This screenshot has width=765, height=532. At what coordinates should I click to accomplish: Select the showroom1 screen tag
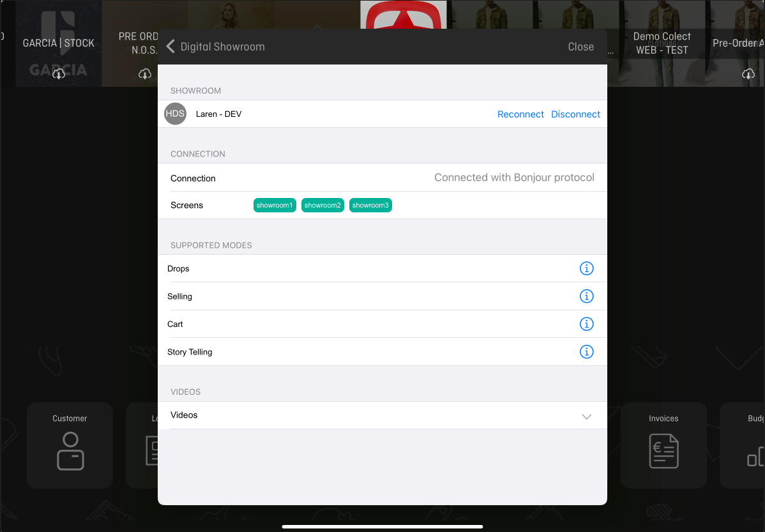coord(275,205)
